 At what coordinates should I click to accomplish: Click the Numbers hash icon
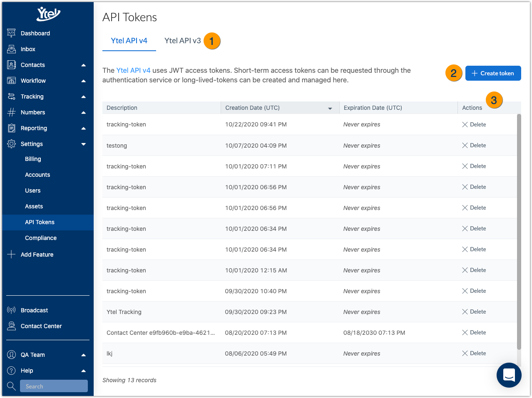(12, 112)
